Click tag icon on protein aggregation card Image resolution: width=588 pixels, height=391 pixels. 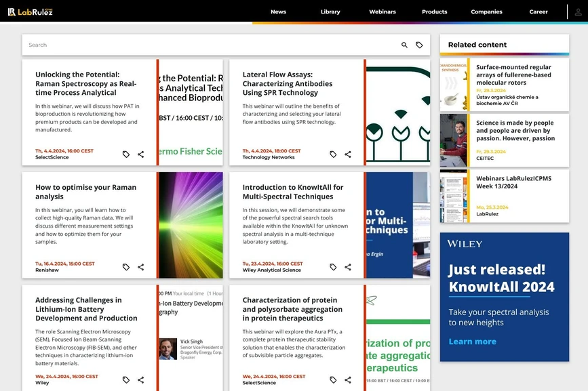pyautogui.click(x=333, y=379)
